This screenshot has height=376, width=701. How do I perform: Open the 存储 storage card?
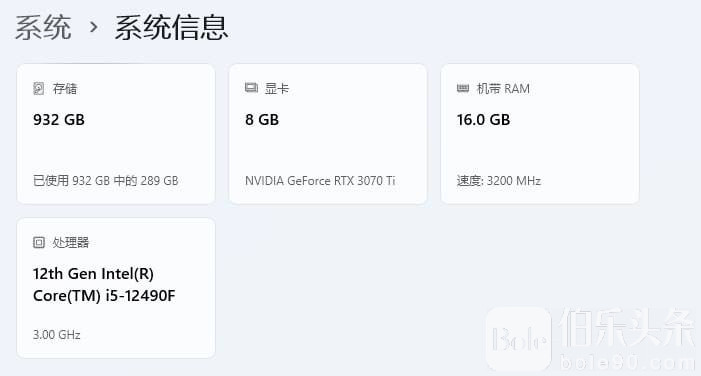[116, 134]
